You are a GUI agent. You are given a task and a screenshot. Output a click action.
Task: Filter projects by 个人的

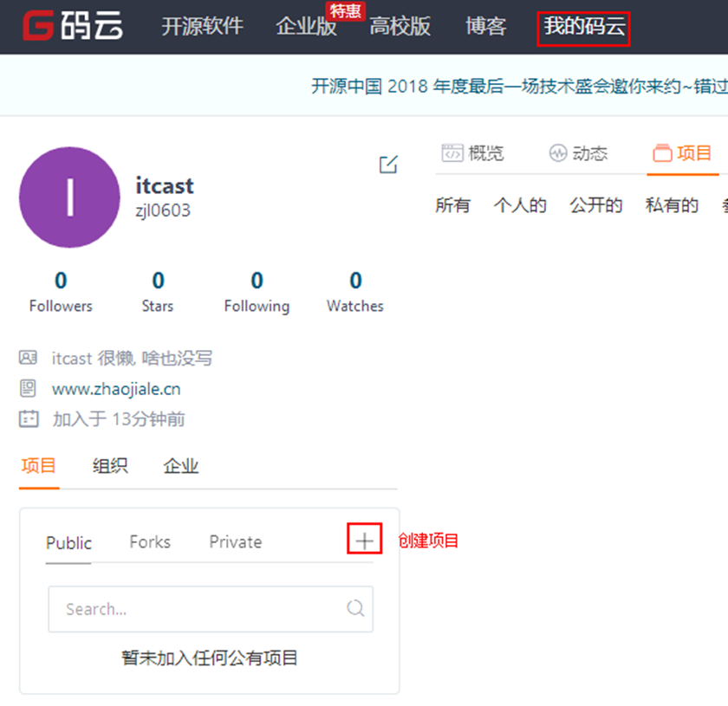(520, 204)
